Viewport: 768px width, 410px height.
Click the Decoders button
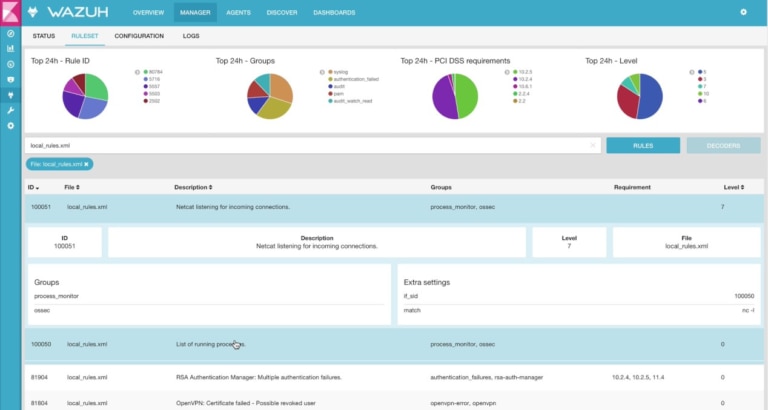pos(723,145)
